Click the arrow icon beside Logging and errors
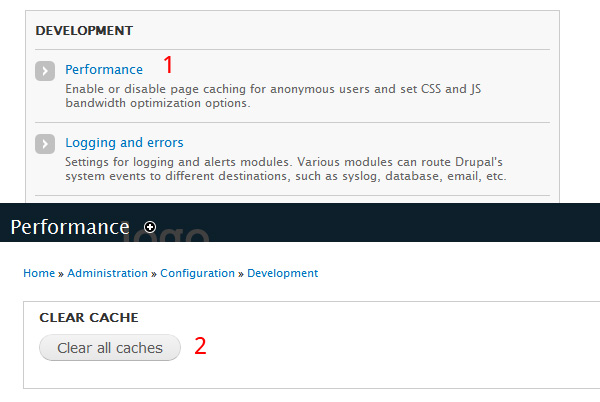The width and height of the screenshot is (600, 402). 45,144
